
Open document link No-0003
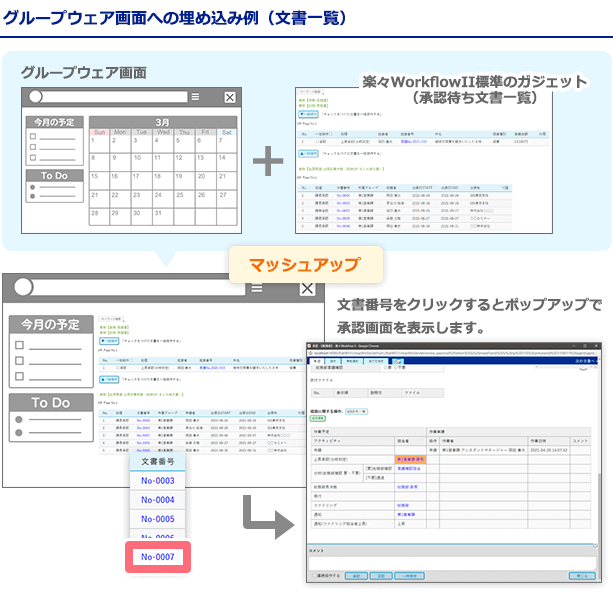[158, 481]
